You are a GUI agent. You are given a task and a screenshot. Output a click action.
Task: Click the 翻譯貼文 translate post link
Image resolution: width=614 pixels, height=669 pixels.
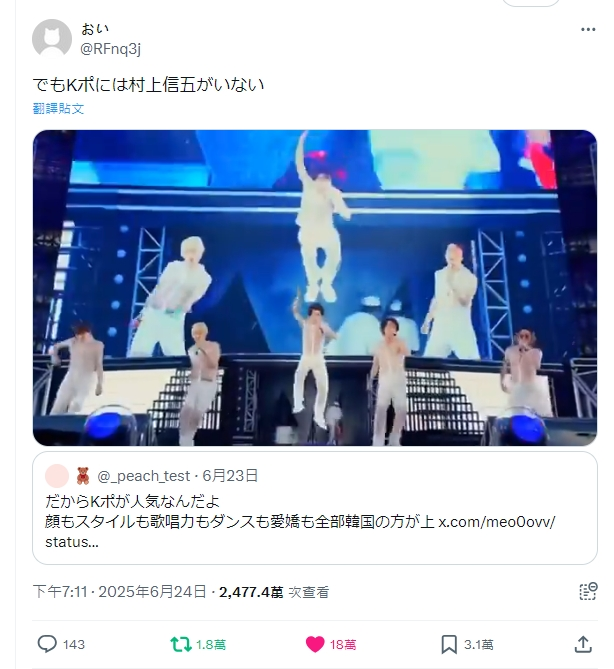click(x=58, y=109)
